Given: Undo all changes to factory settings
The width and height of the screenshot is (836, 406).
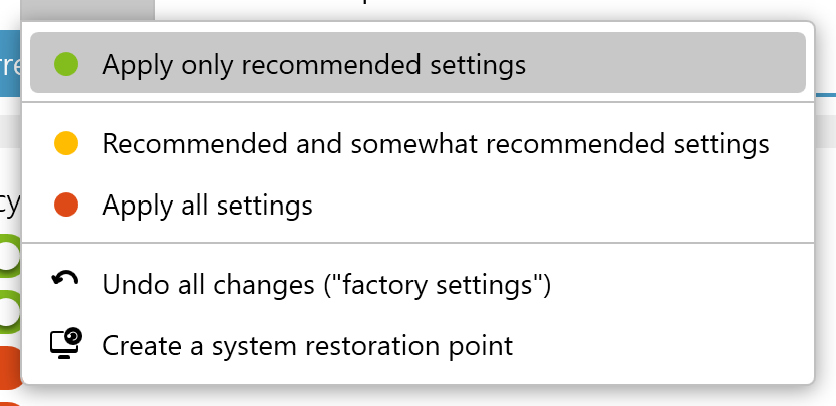Looking at the screenshot, I should [x=326, y=286].
